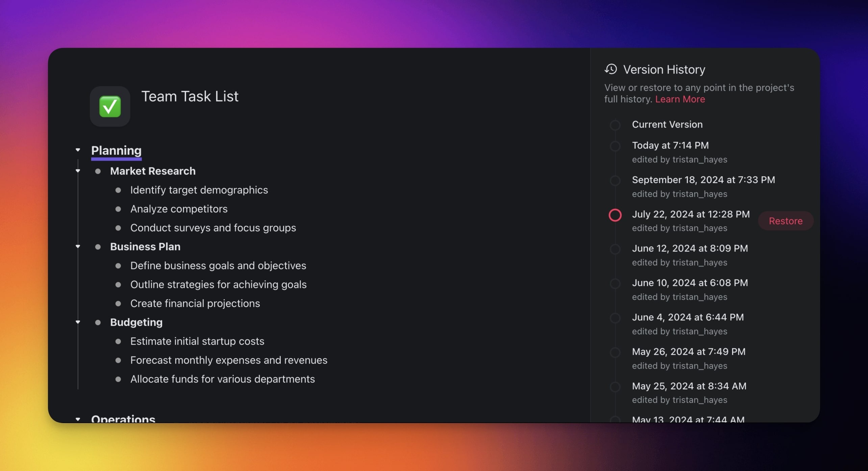The image size is (868, 471).
Task: Open the May 26, 2024 version entry
Action: 688,352
